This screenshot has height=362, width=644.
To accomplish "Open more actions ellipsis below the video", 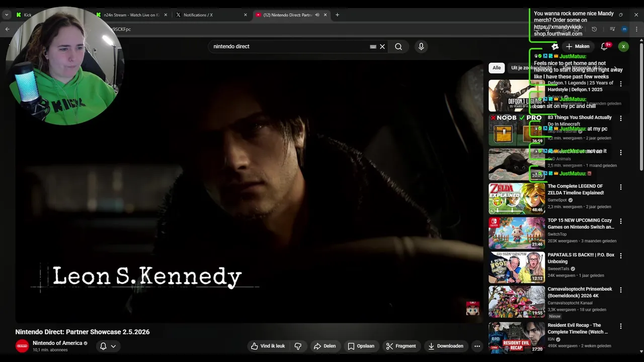I will tap(477, 346).
